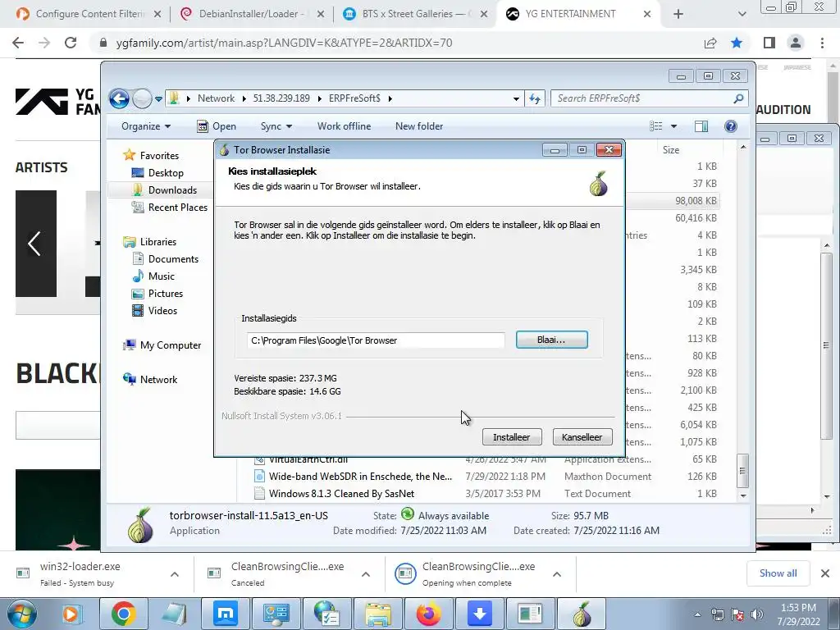Click Explorer file list scrollbar thumb

742,470
